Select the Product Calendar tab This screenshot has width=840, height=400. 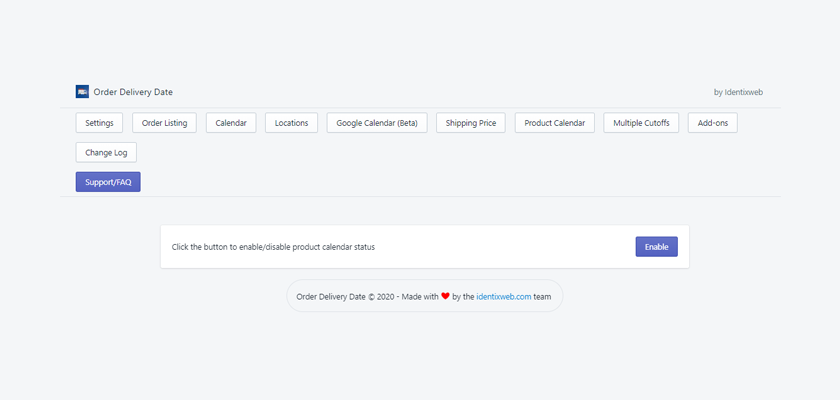click(x=554, y=123)
